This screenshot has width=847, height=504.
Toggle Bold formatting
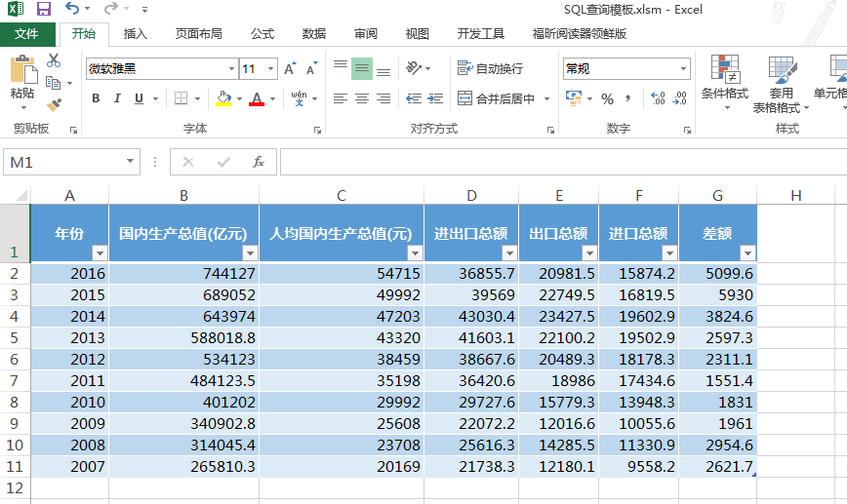coord(96,98)
